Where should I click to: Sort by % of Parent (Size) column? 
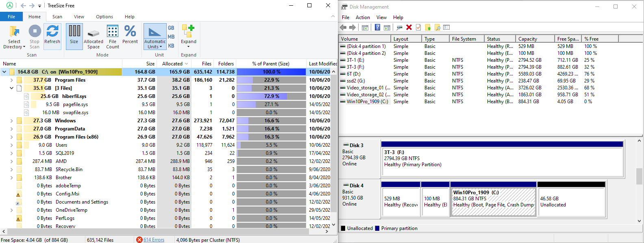[x=271, y=64]
